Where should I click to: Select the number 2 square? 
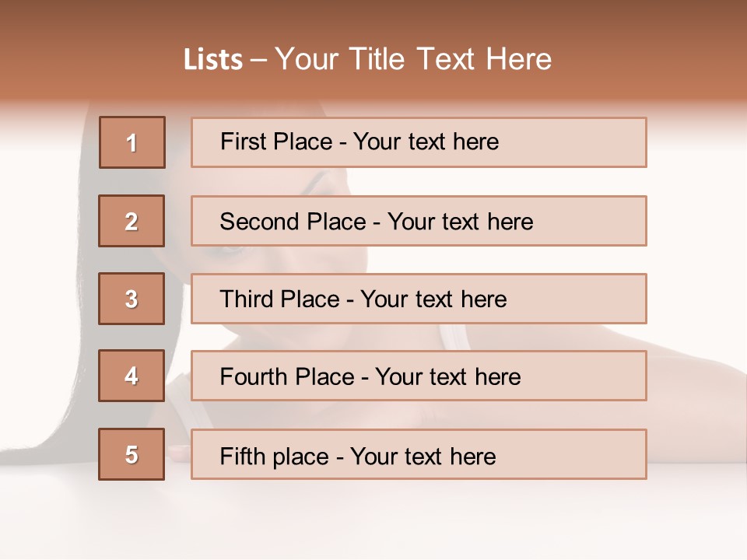pos(132,221)
